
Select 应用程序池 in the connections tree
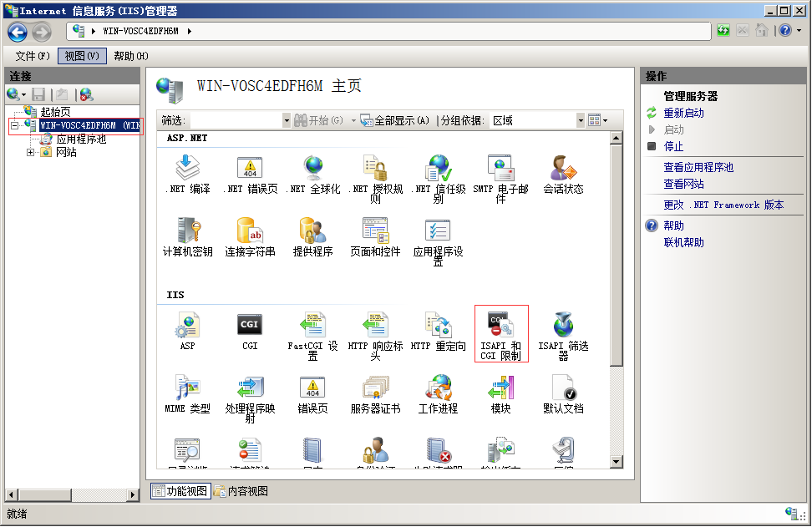tap(81, 139)
